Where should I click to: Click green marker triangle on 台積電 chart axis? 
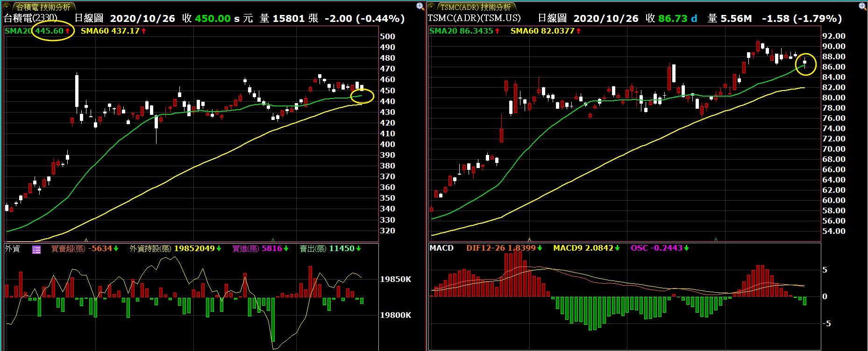(273, 240)
